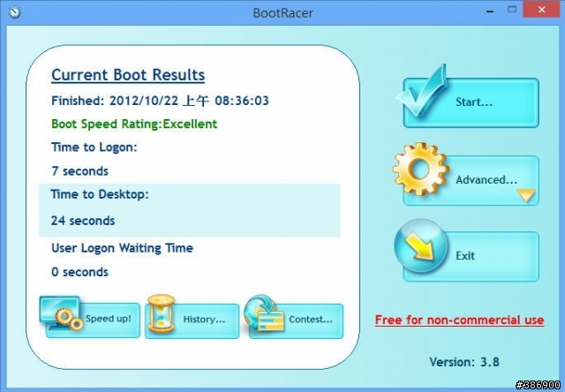The width and height of the screenshot is (565, 392).
Task: Open the History... button
Action: click(x=192, y=320)
